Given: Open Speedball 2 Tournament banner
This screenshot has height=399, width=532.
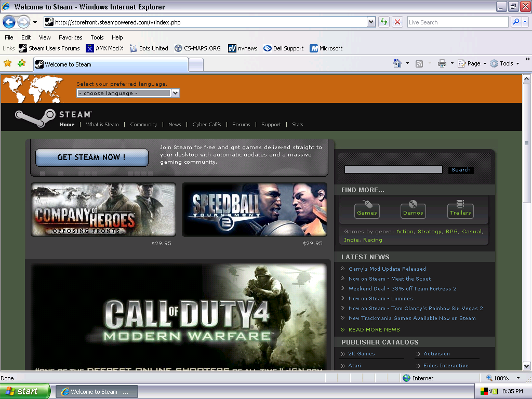Looking at the screenshot, I should 255,210.
